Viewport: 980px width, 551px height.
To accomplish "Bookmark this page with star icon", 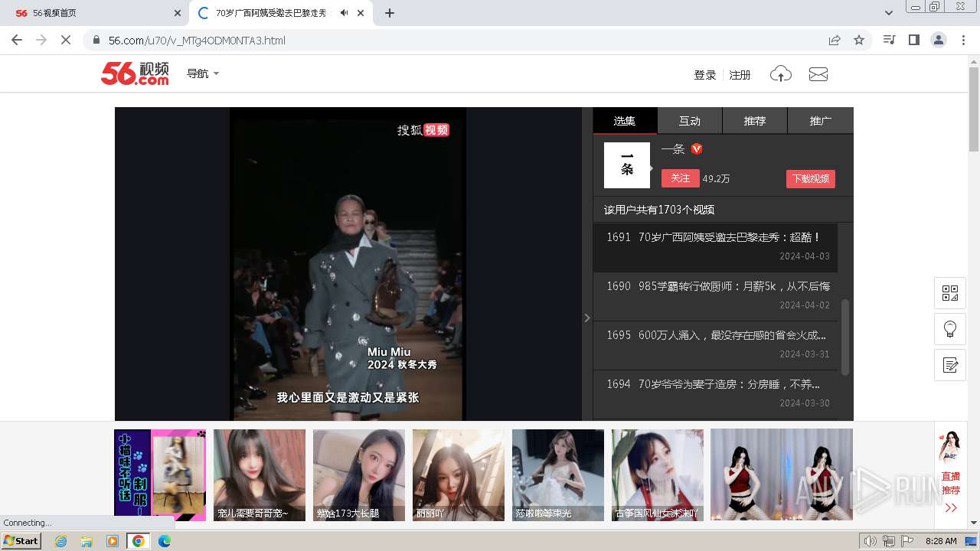I will pyautogui.click(x=859, y=40).
